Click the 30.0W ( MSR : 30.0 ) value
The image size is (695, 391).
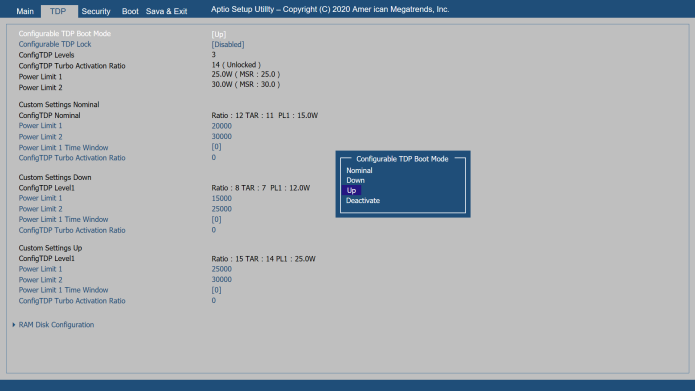coord(246,84)
